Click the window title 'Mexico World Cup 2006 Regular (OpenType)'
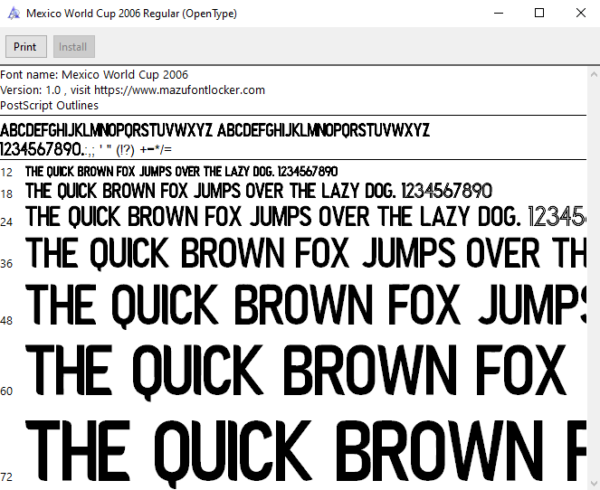Image resolution: width=600 pixels, height=490 pixels. (x=132, y=13)
